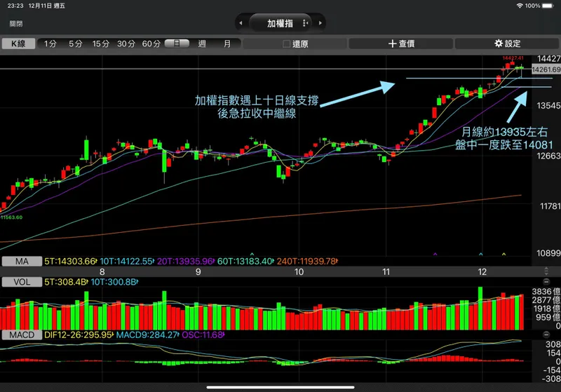The height and width of the screenshot is (392, 561).
Task: Click the 240T:11939.78 moving average value
Action: (x=307, y=262)
